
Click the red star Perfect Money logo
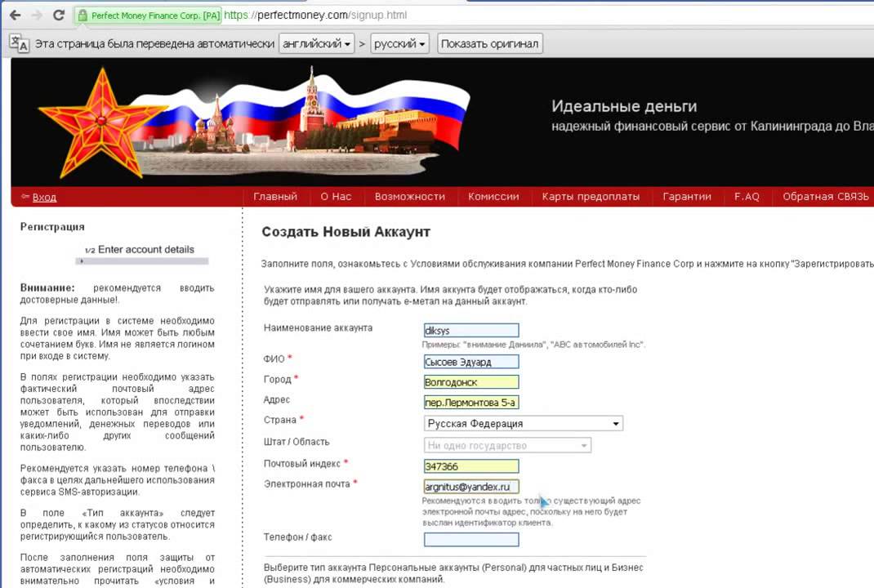102,122
